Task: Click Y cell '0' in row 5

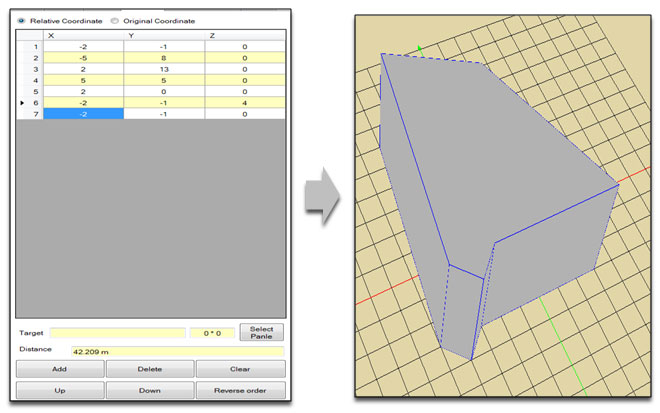Action: click(x=164, y=91)
